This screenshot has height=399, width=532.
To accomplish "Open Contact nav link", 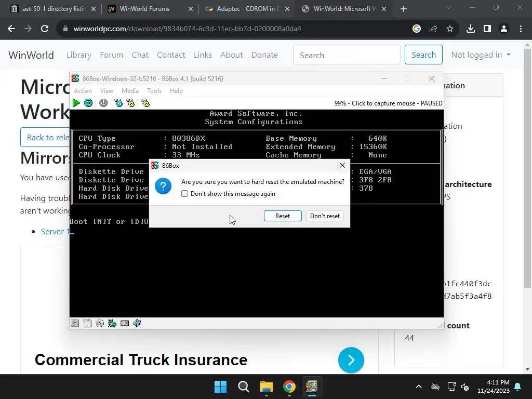I will pyautogui.click(x=171, y=55).
